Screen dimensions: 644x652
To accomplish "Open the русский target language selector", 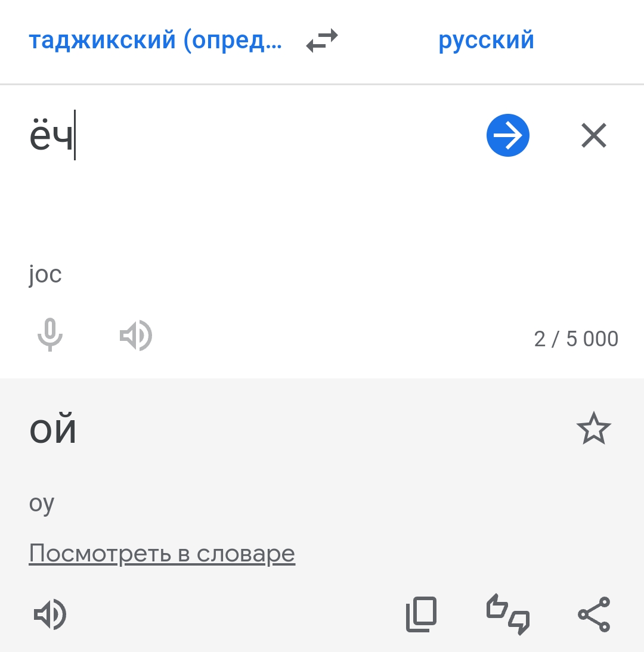I will point(486,41).
